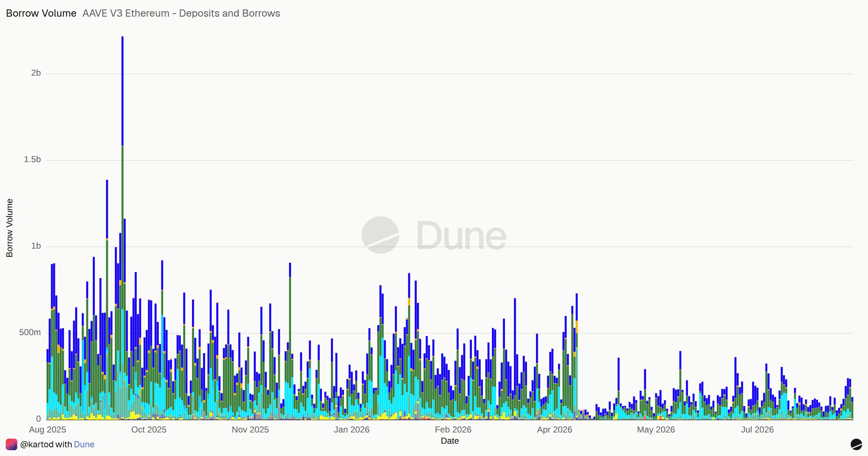Click the tallest blue bar near Oct 2025
This screenshot has height=456, width=868.
[x=122, y=91]
